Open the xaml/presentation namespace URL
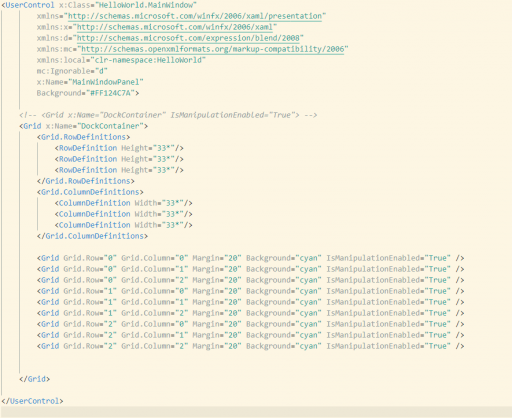The height and width of the screenshot is (418, 512). (195, 16)
